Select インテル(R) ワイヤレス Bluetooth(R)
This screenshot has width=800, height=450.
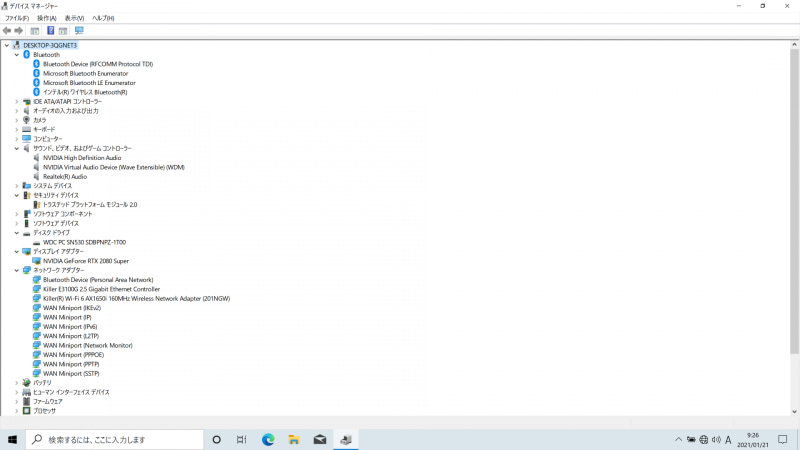(85, 92)
